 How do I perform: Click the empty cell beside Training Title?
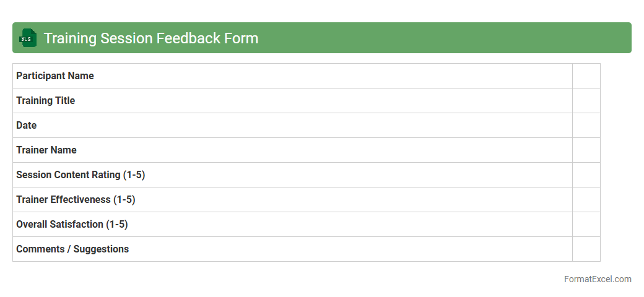(586, 101)
